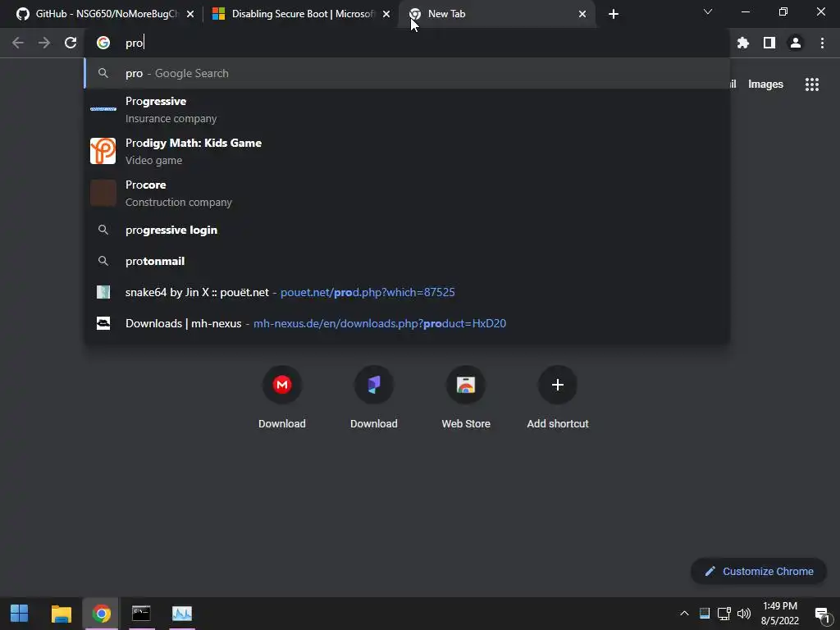Click the network tray icon
Viewport: 840px width, 630px height.
click(x=724, y=614)
